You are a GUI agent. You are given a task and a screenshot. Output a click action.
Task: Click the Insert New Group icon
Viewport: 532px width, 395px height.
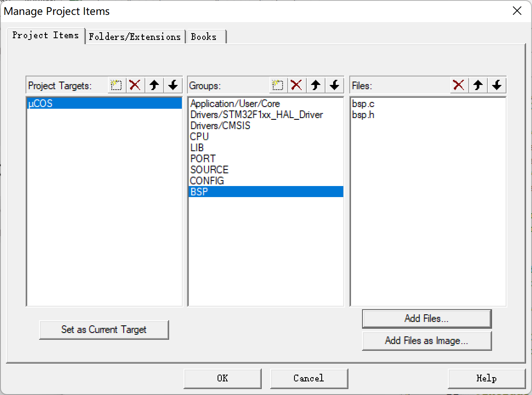pyautogui.click(x=277, y=85)
